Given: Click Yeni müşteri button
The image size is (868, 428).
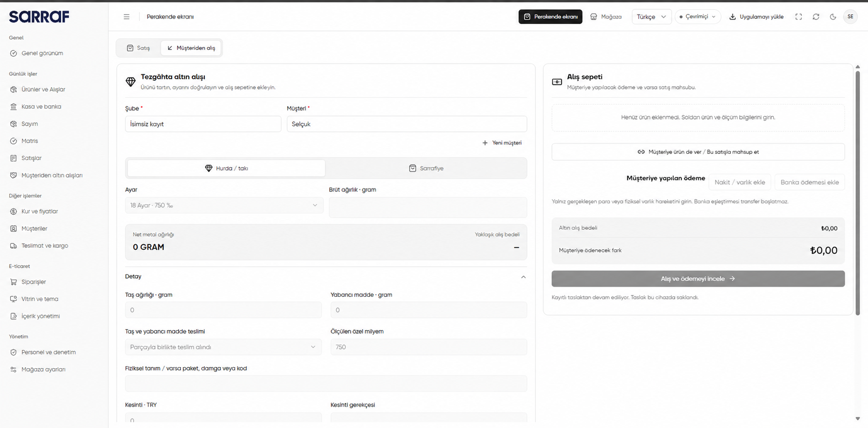Looking at the screenshot, I should pos(502,143).
